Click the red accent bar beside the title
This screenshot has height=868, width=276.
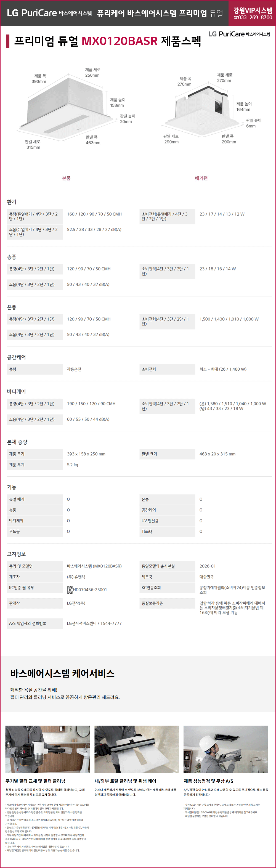[x=7, y=41]
